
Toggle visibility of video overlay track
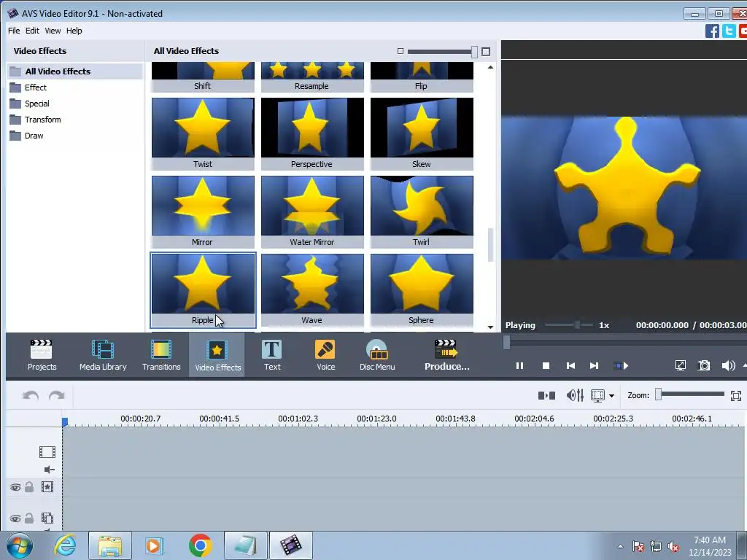[x=15, y=518]
